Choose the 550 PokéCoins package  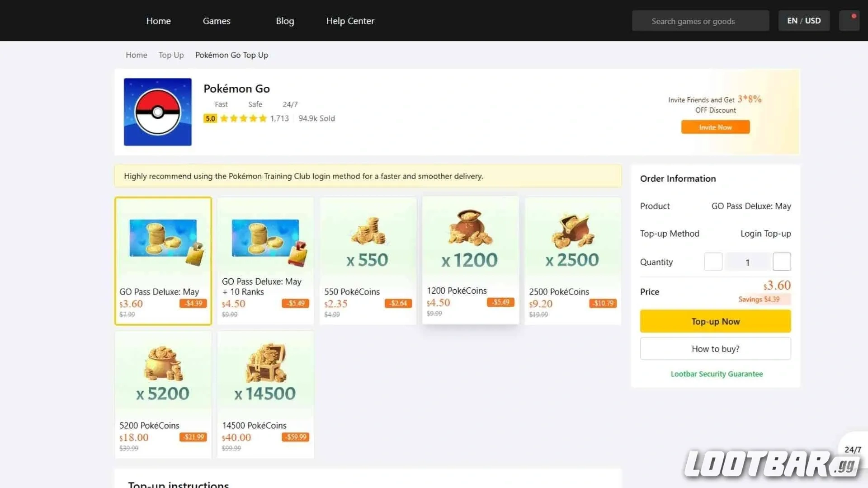[x=368, y=261]
